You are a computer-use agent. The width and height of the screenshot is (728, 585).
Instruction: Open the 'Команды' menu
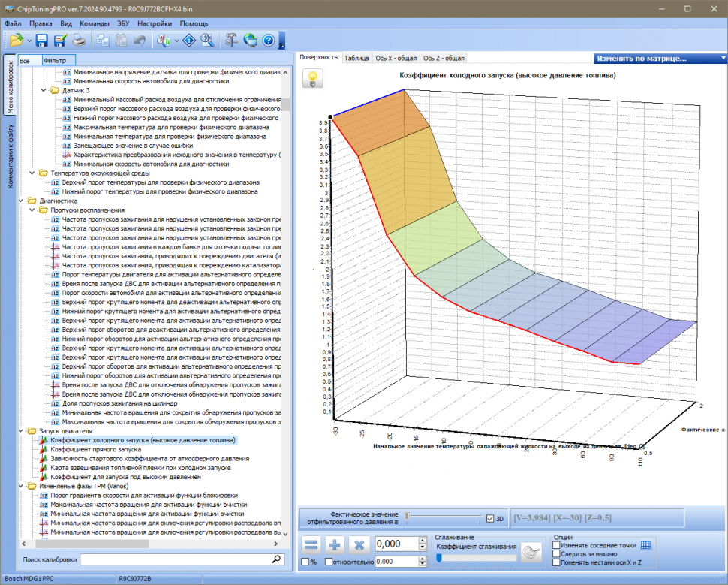click(x=95, y=23)
